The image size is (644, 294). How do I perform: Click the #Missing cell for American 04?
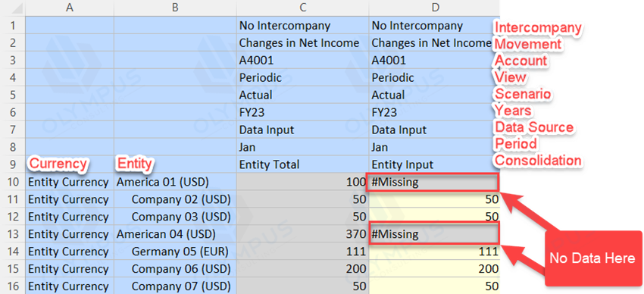pos(433,234)
